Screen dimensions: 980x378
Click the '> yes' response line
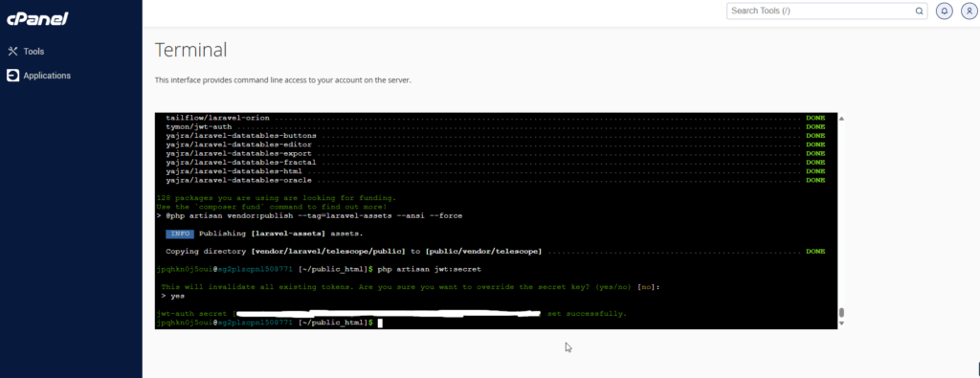[172, 296]
